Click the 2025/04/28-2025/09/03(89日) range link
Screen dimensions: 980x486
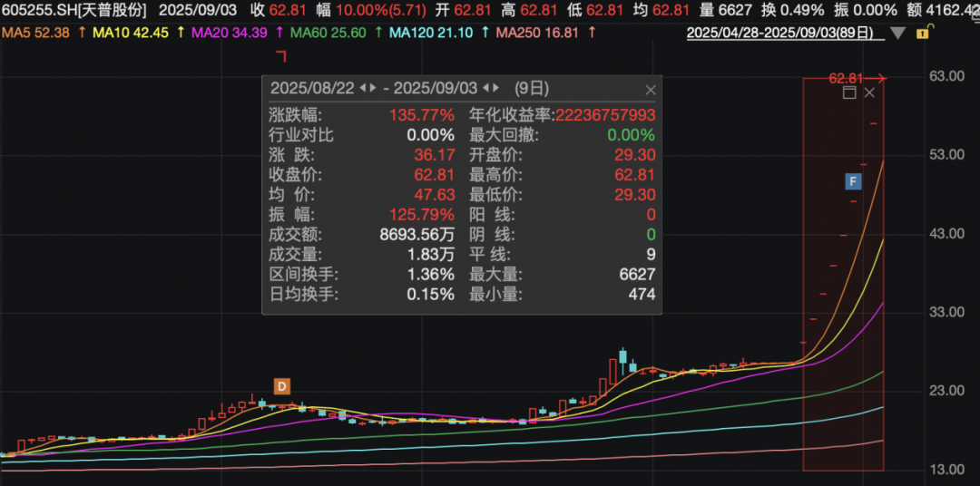[786, 34]
